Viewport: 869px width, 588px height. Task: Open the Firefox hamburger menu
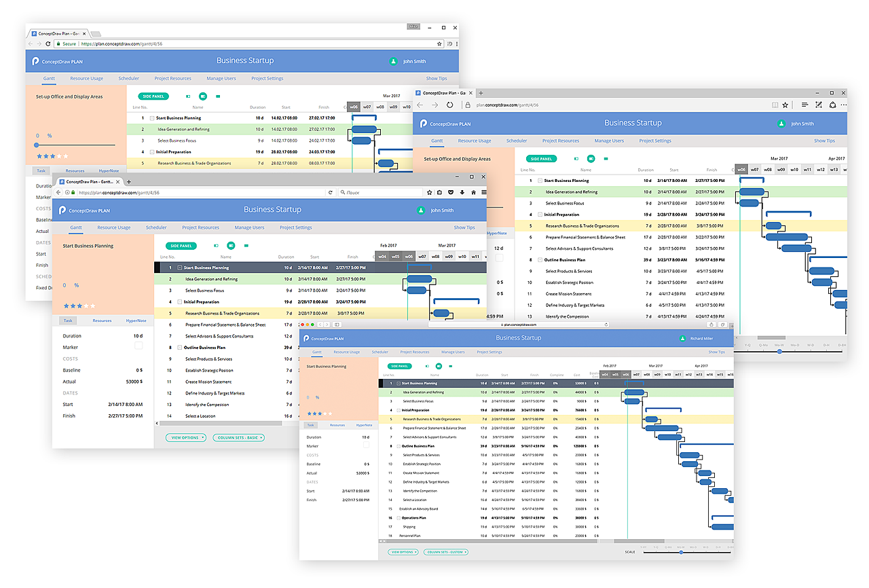(x=483, y=193)
